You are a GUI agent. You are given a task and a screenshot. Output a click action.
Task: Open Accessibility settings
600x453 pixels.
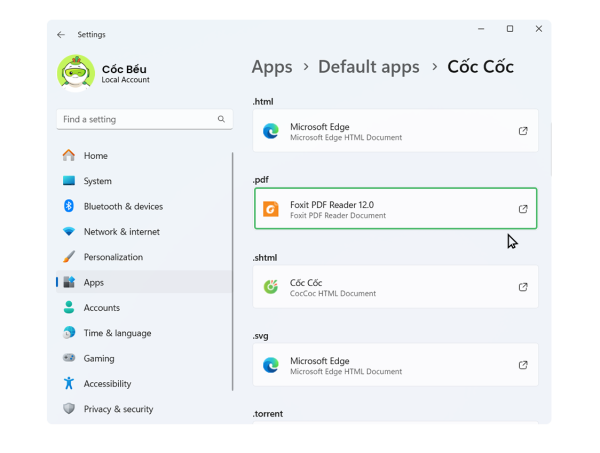point(144,383)
